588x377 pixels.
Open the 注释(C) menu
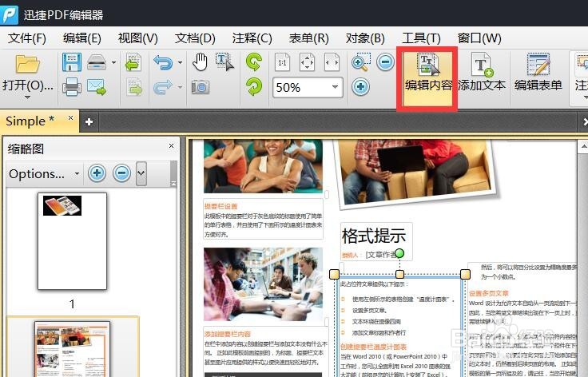(x=252, y=38)
